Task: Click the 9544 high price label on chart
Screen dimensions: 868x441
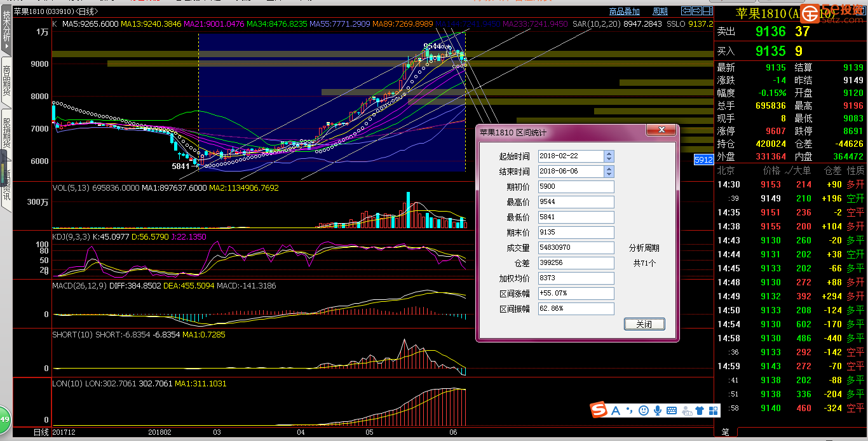Action: point(433,46)
